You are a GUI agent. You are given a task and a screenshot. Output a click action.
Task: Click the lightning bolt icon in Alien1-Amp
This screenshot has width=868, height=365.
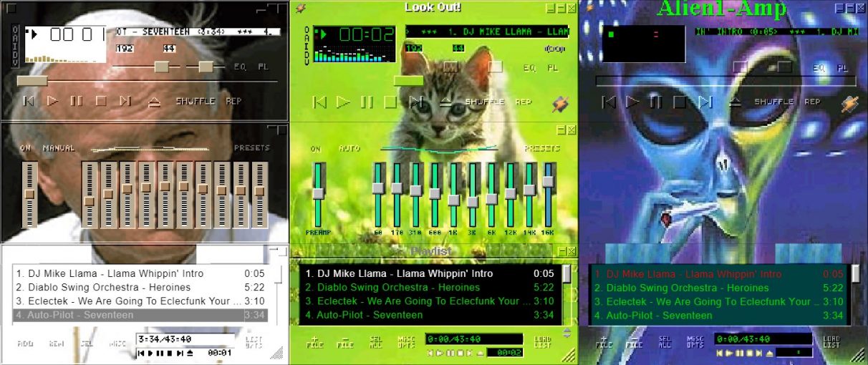click(x=849, y=104)
